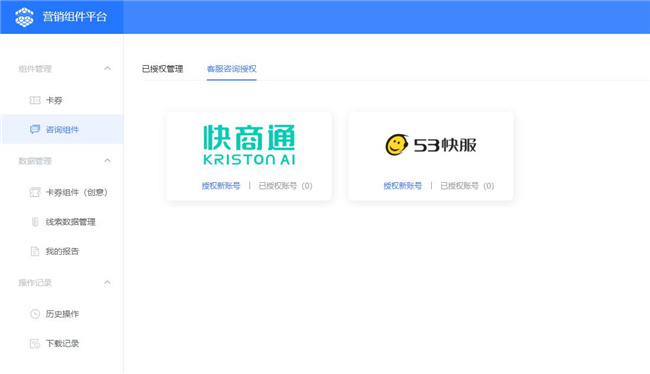This screenshot has height=374, width=650.
Task: Collapse the 操作记录 section chevron
Action: (107, 282)
